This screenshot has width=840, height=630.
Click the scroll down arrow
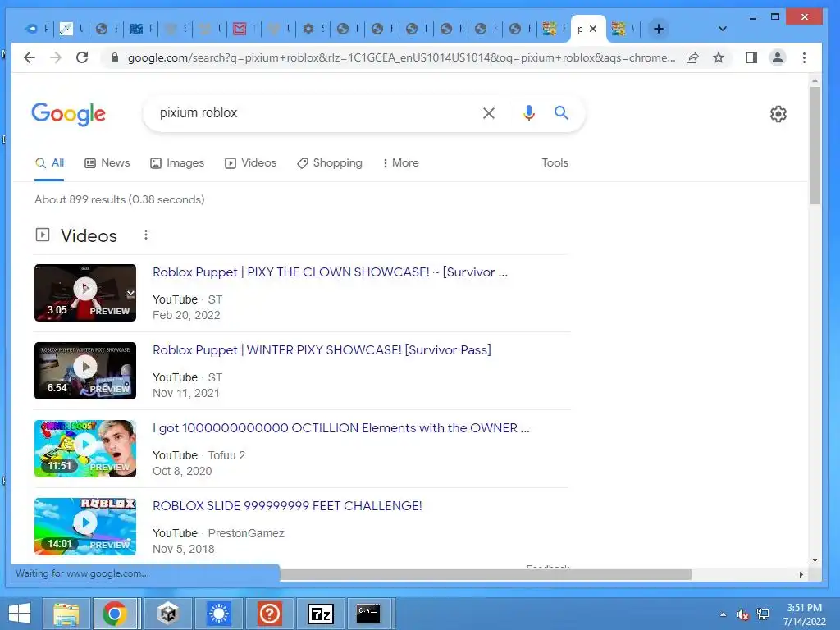815,560
